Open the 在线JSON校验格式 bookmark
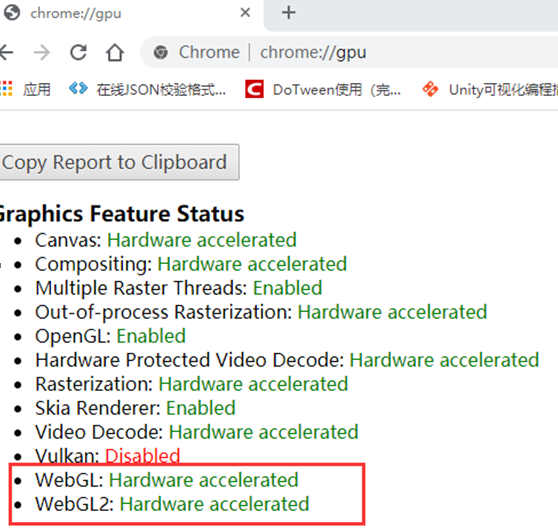 click(x=147, y=89)
